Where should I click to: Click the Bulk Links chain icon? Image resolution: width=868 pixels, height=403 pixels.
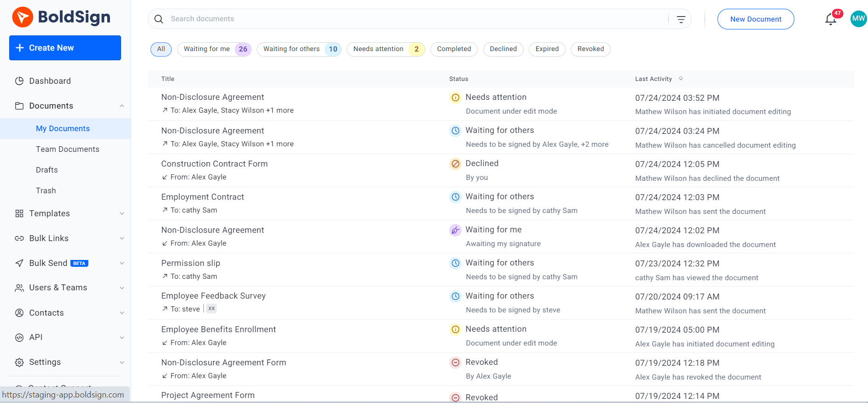[x=19, y=238]
